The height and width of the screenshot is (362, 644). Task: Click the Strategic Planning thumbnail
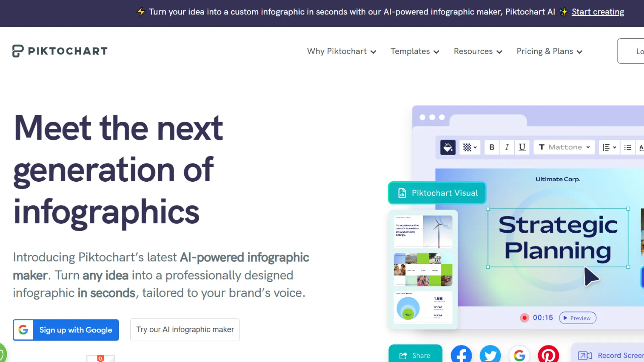click(558, 237)
